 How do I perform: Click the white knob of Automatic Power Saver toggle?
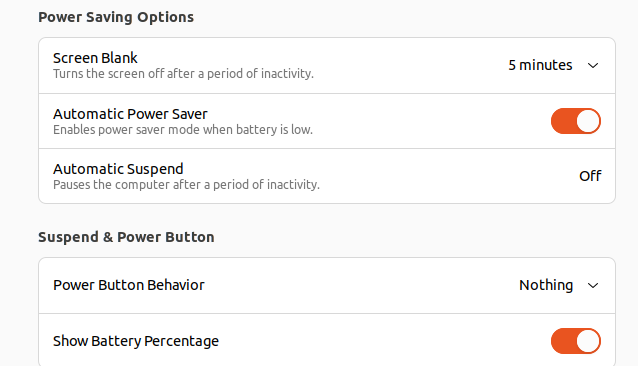[x=588, y=121]
